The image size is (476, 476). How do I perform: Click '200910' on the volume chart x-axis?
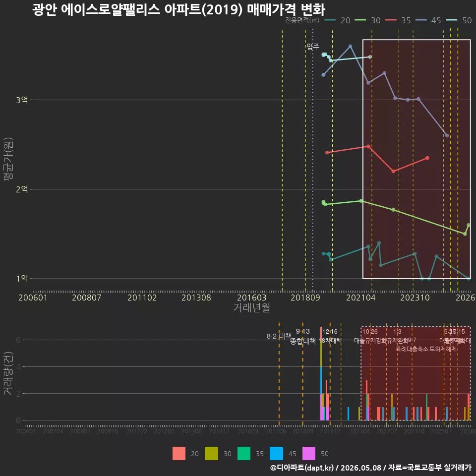click(x=108, y=431)
